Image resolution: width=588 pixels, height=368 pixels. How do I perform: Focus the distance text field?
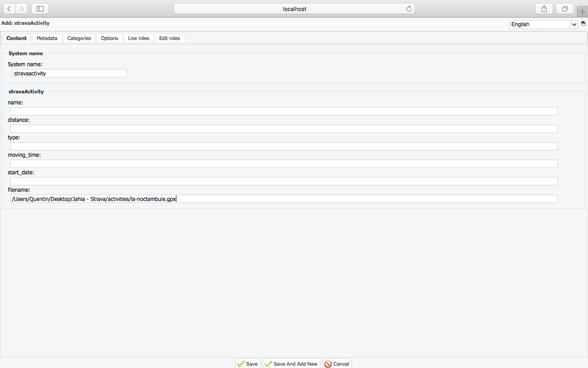pos(283,129)
